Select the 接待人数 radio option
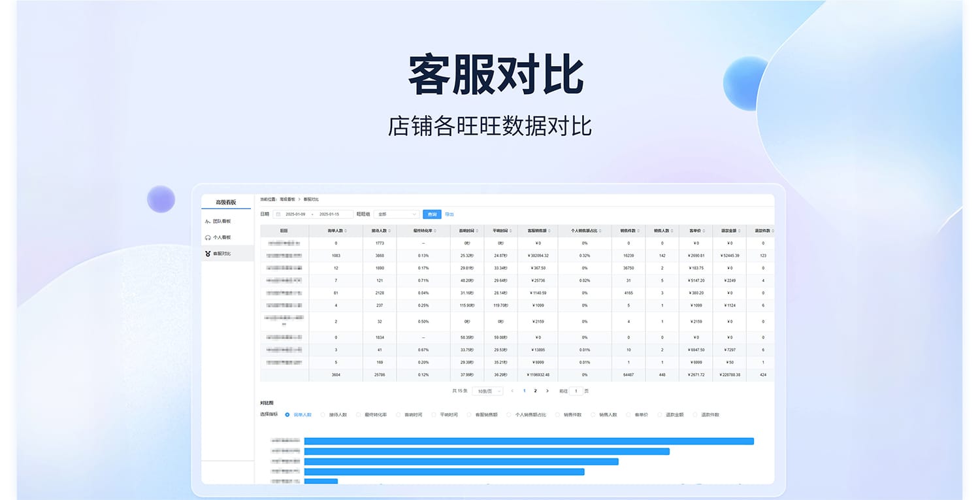Viewport: 980px width, 500px height. (323, 415)
